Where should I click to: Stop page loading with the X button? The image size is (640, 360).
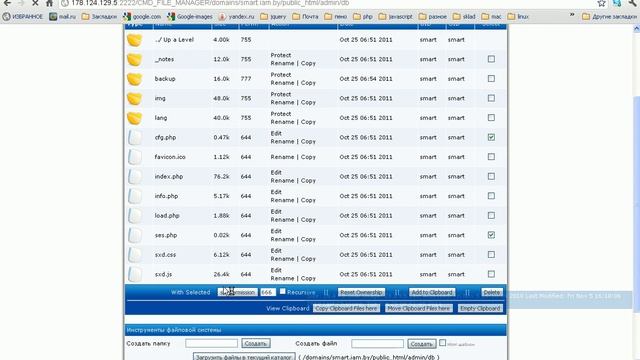coord(35,3)
